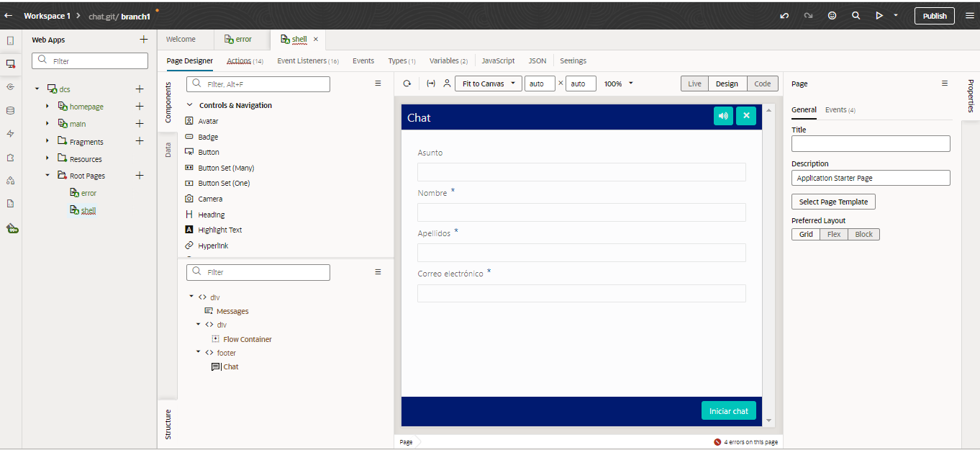
Task: Select Block preferred layout
Action: coord(863,234)
